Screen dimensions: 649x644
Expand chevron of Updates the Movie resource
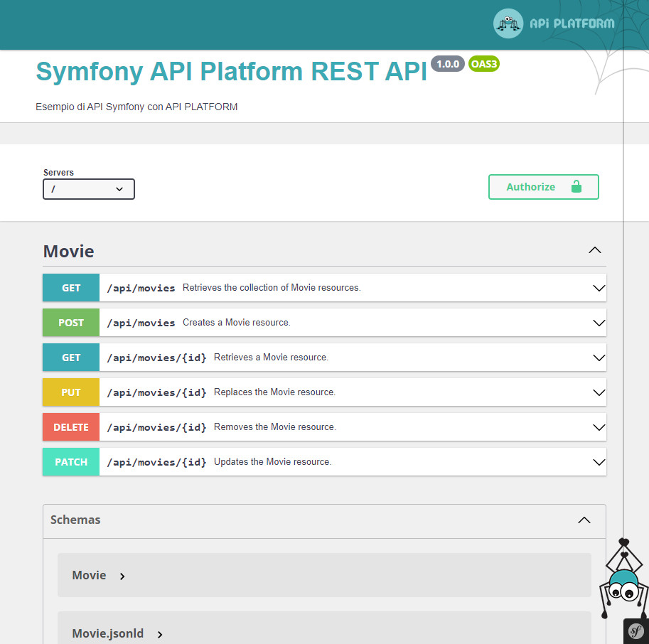click(x=599, y=462)
